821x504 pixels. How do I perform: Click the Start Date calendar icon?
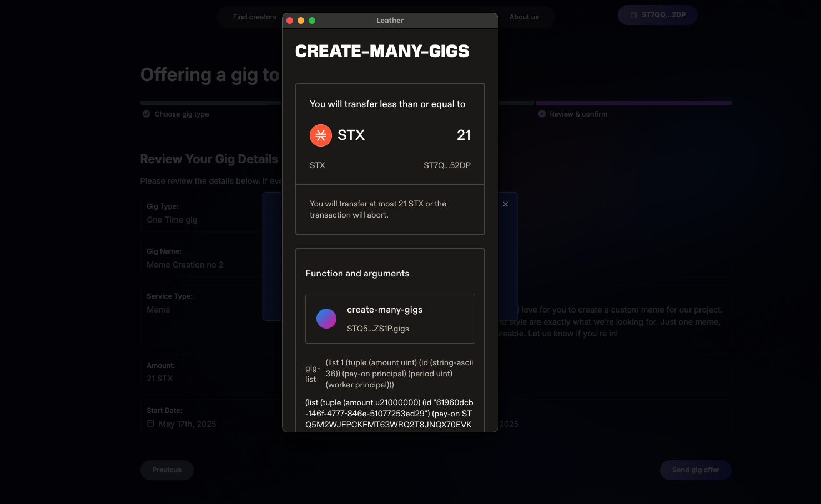tap(150, 424)
